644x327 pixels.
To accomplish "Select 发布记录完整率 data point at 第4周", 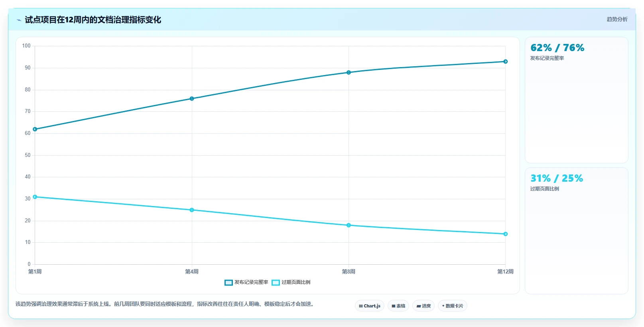I will (192, 99).
